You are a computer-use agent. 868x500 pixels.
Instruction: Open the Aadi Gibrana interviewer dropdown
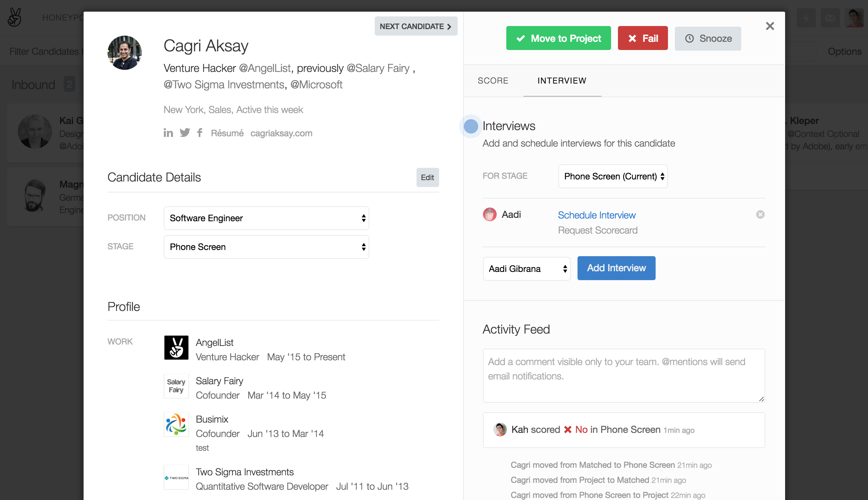526,269
